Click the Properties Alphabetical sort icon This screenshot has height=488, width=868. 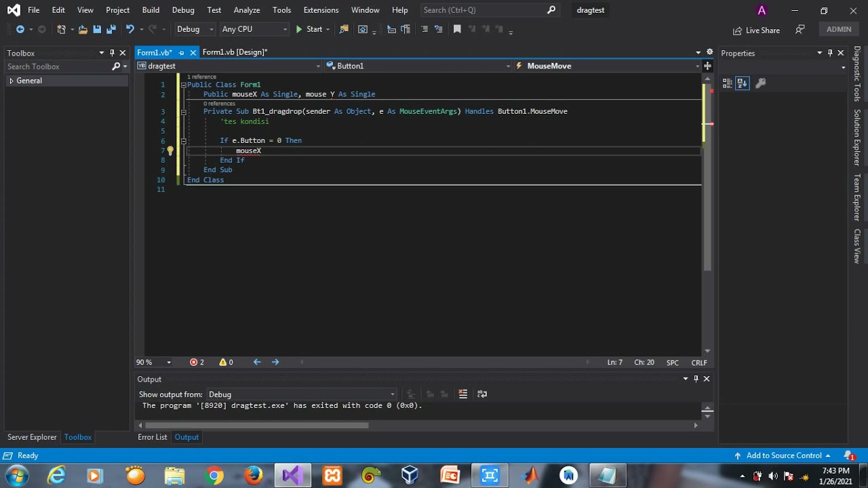743,83
